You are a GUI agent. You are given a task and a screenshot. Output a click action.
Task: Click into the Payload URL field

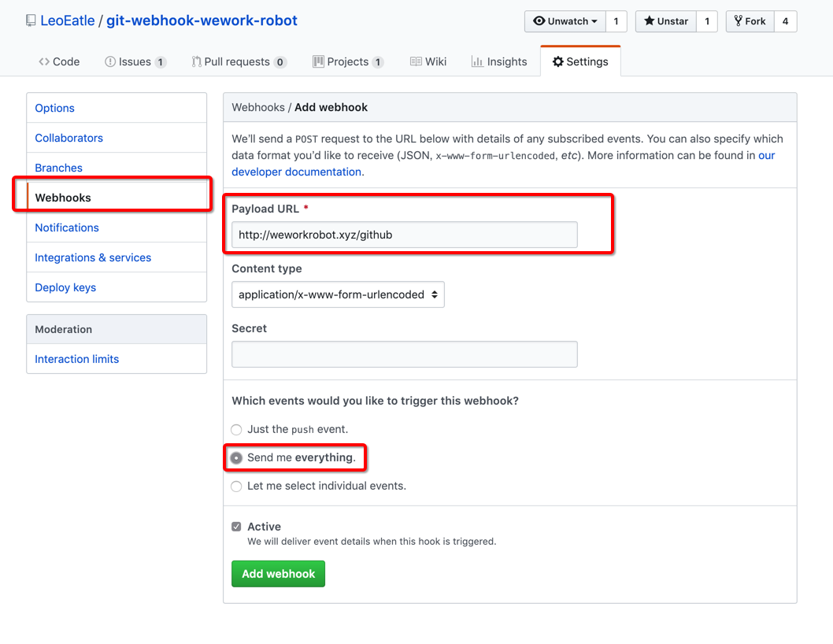[x=404, y=235]
